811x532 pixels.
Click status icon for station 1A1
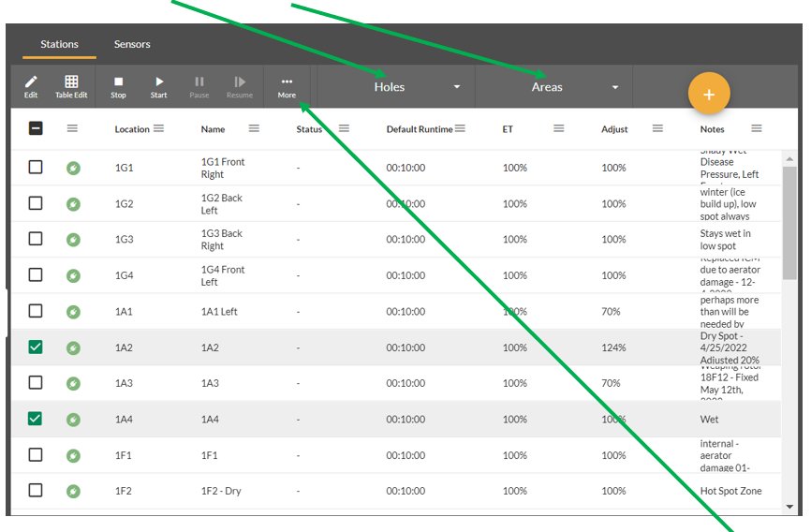(x=73, y=312)
